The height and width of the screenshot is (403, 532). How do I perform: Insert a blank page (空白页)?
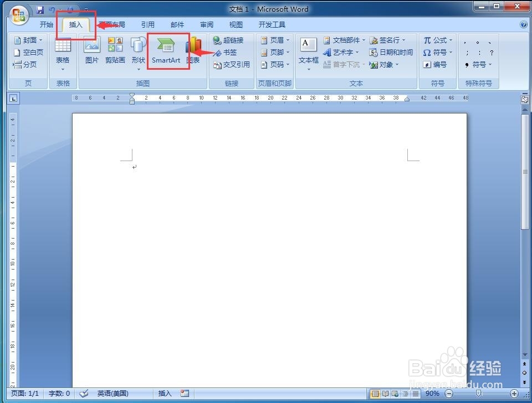point(28,52)
